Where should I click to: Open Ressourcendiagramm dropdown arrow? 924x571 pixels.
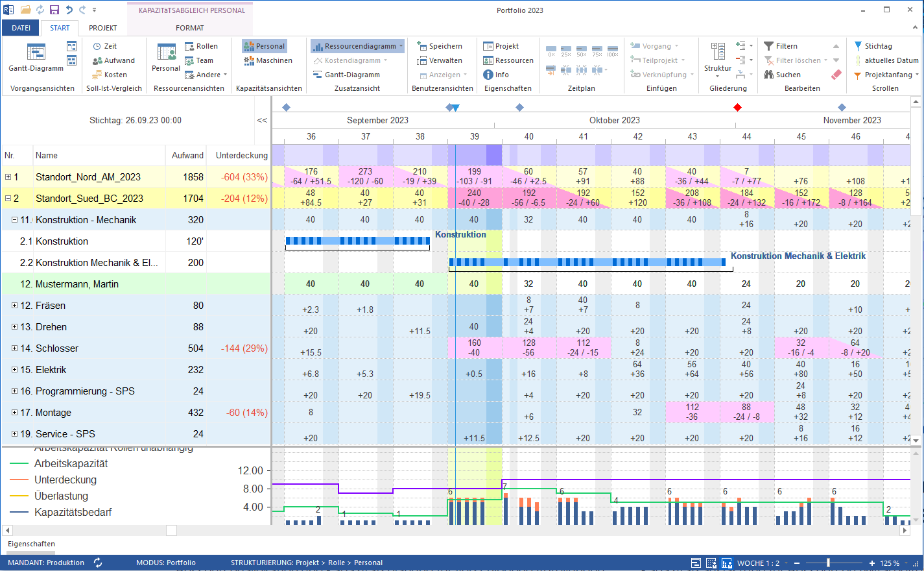pyautogui.click(x=401, y=46)
